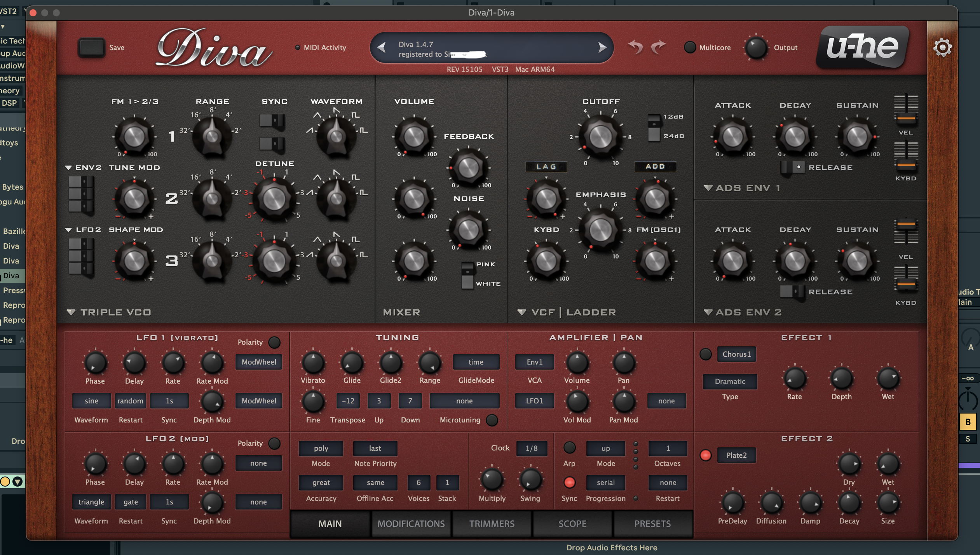The width and height of the screenshot is (980, 555).
Task: Toggle the Pink/White noise switch
Action: point(467,275)
